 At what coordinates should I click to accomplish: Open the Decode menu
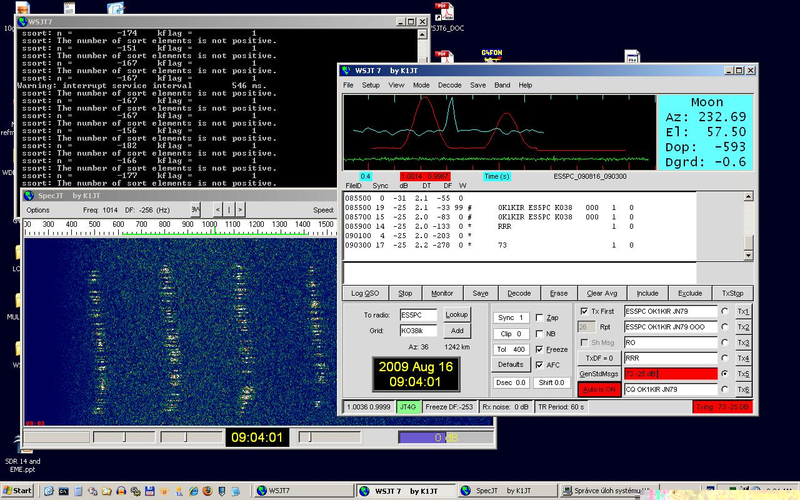click(x=449, y=85)
